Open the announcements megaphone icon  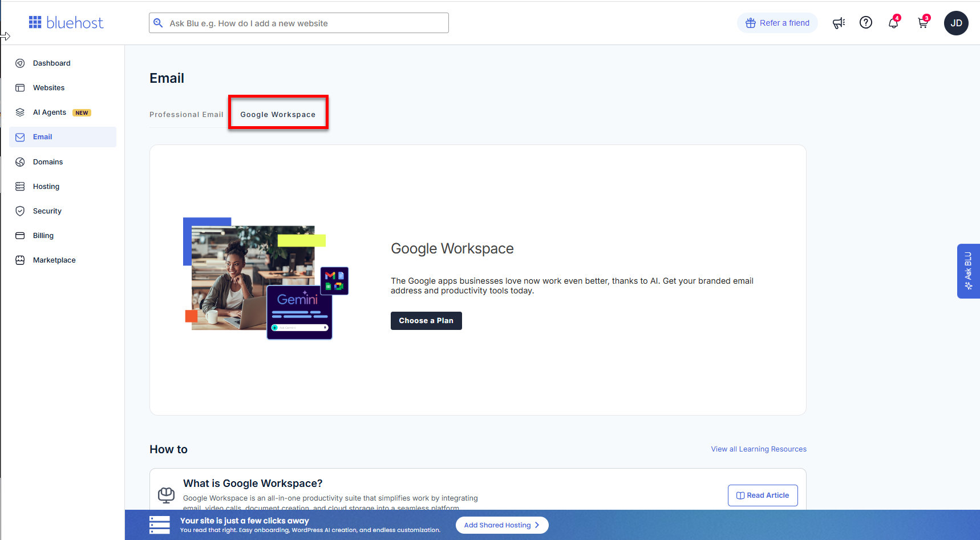(x=839, y=23)
